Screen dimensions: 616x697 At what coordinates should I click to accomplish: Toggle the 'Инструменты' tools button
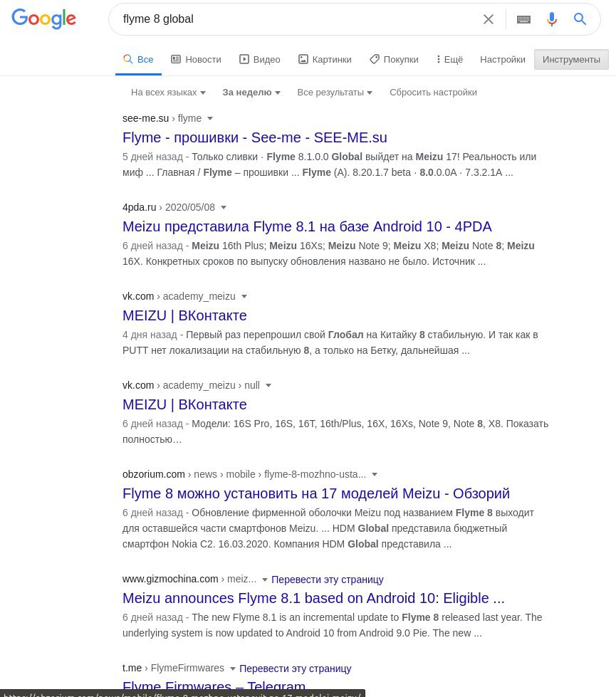pos(571,60)
